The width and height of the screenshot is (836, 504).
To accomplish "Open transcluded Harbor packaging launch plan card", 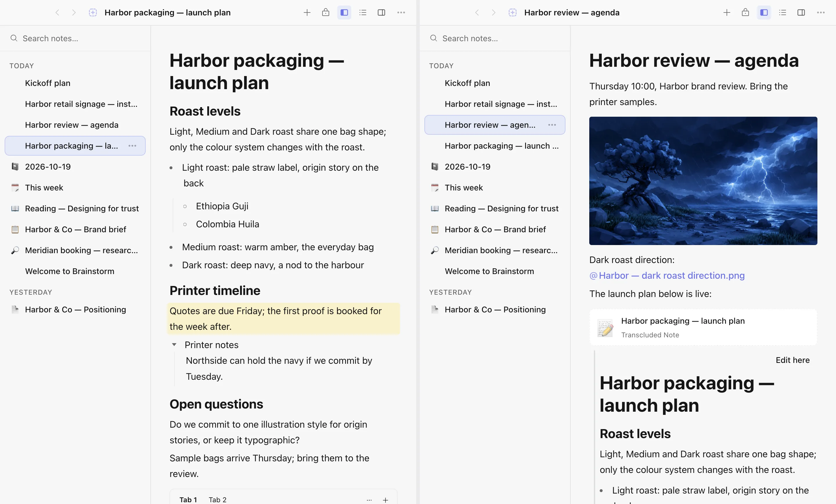I will pyautogui.click(x=703, y=327).
